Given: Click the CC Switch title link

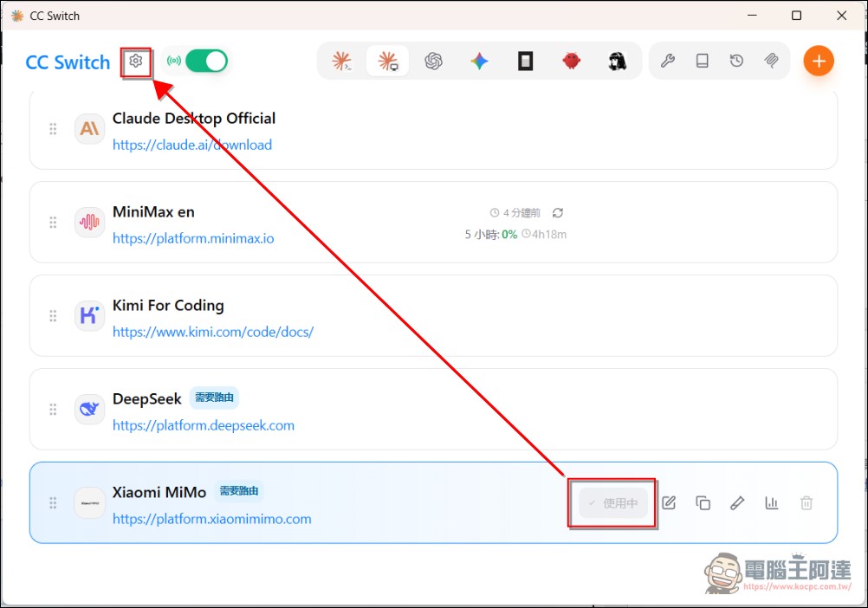Looking at the screenshot, I should pos(68,62).
